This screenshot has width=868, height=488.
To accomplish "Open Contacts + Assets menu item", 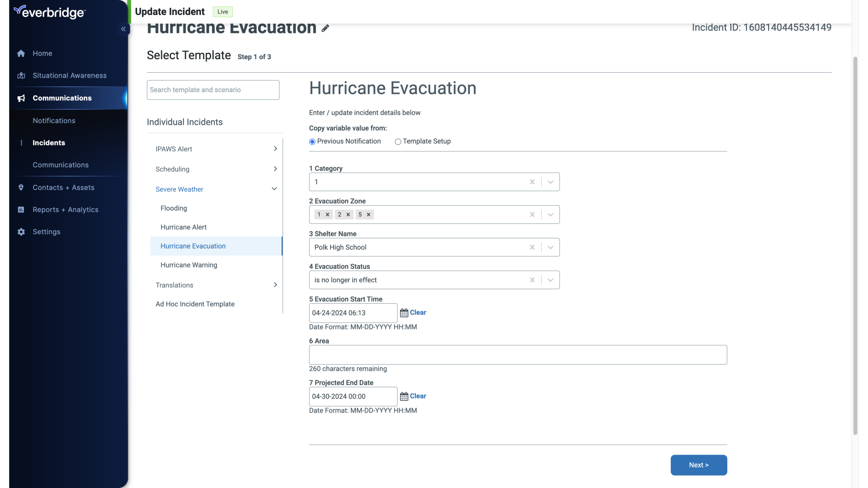I will pos(63,188).
